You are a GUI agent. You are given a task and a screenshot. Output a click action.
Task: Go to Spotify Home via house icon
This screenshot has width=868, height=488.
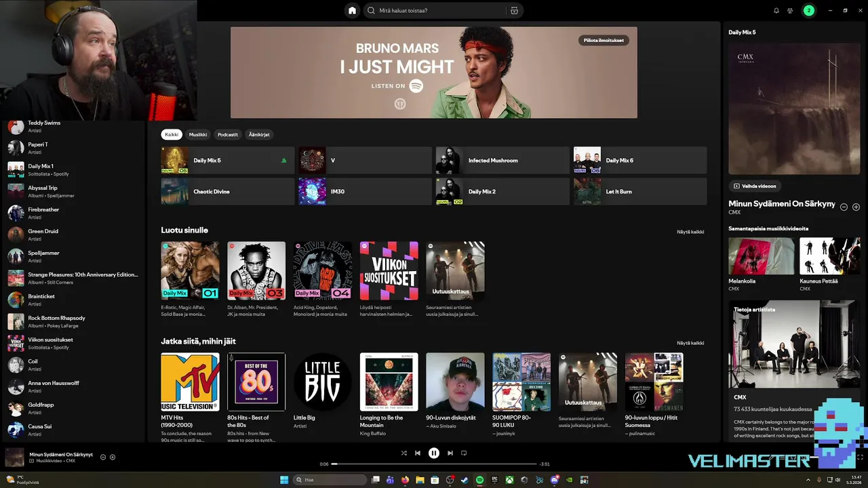point(352,10)
